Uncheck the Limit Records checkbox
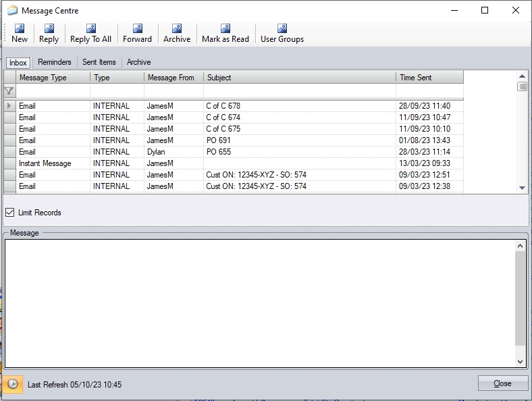Screen dimensions: 532x401 click(x=10, y=213)
